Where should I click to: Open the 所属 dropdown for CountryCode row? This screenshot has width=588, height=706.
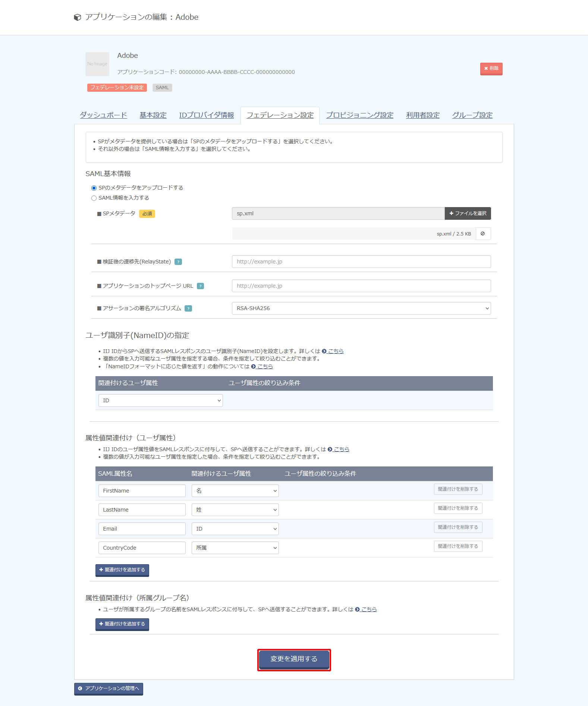click(235, 548)
